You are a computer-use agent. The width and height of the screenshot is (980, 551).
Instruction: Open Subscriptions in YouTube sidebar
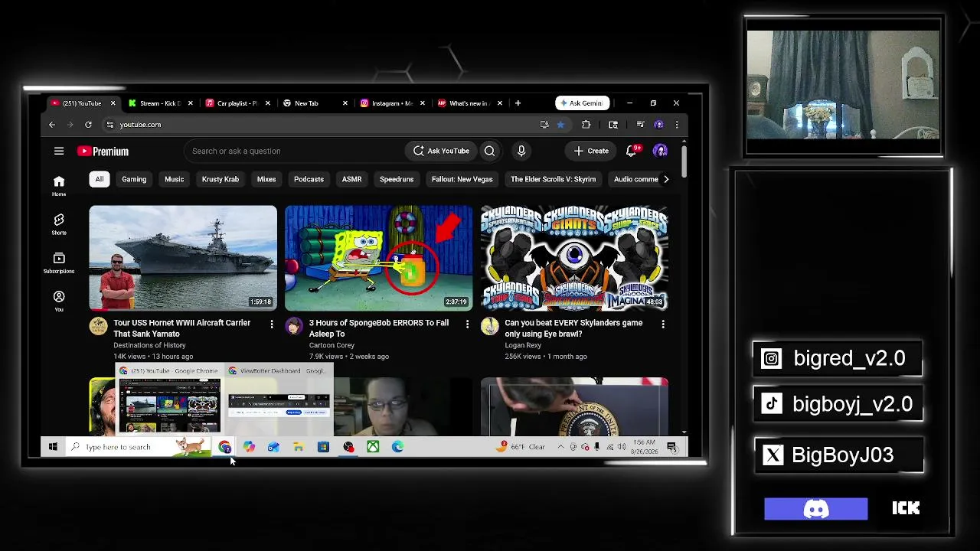[59, 262]
